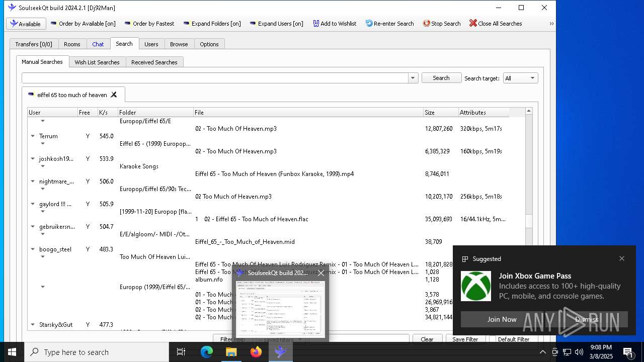Screen dimensions: 644x362
Task: Sort results by K/s column header
Action: 108,112
